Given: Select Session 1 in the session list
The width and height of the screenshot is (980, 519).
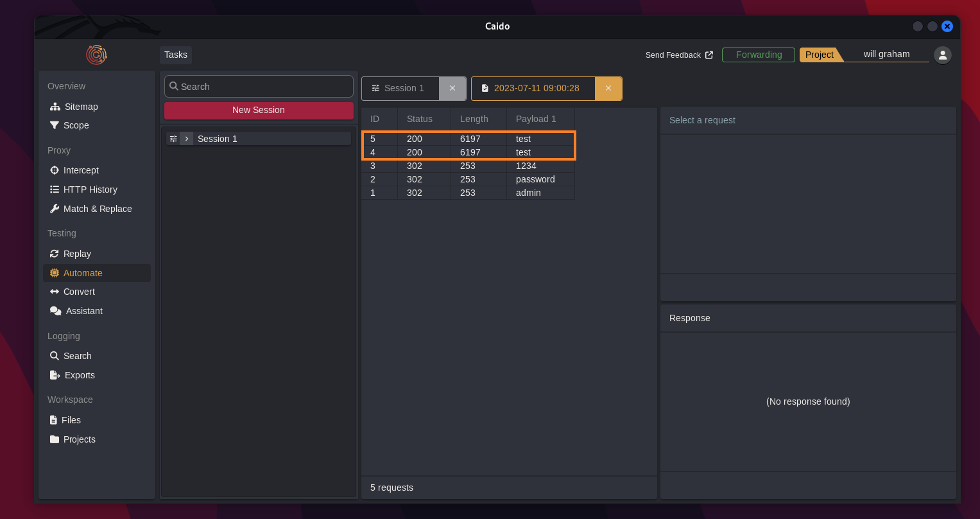Looking at the screenshot, I should pyautogui.click(x=259, y=139).
